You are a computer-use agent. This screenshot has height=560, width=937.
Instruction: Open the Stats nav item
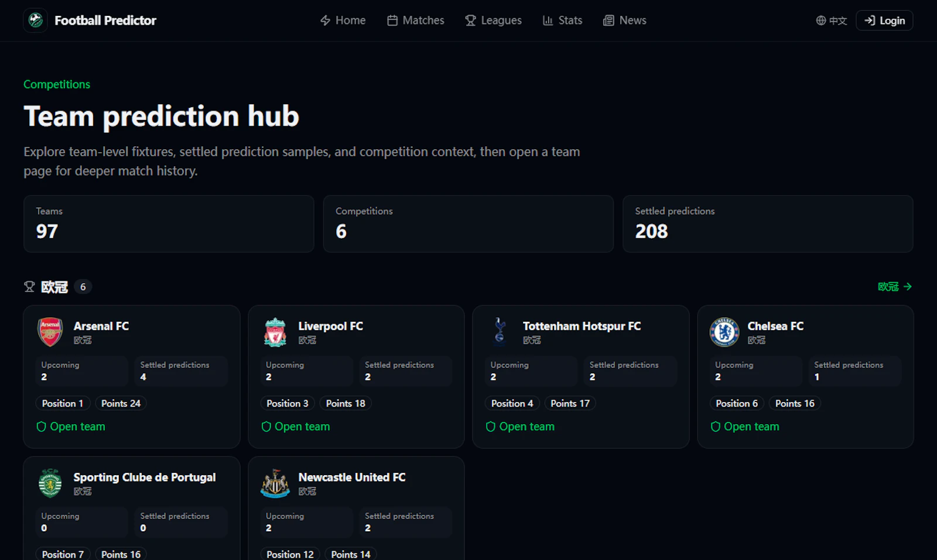coord(562,20)
